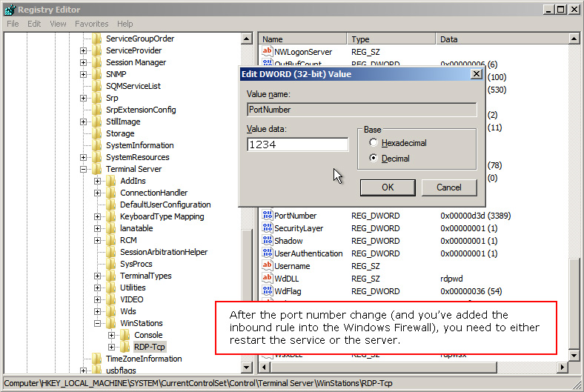Image resolution: width=584 pixels, height=392 pixels.
Task: Sort values by the Name column header
Action: tap(303, 39)
